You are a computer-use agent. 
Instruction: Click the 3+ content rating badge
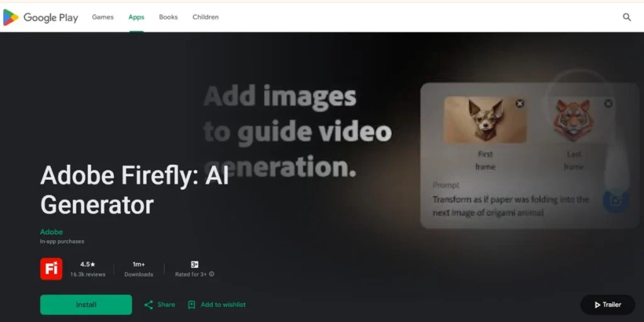pyautogui.click(x=195, y=265)
